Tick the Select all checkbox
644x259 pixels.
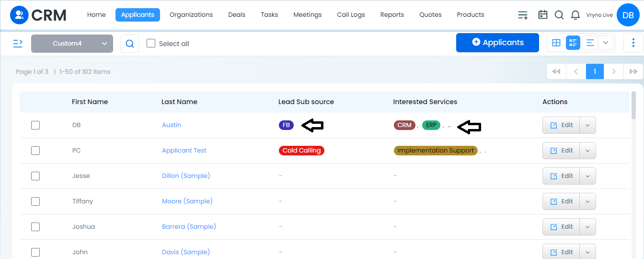(151, 43)
